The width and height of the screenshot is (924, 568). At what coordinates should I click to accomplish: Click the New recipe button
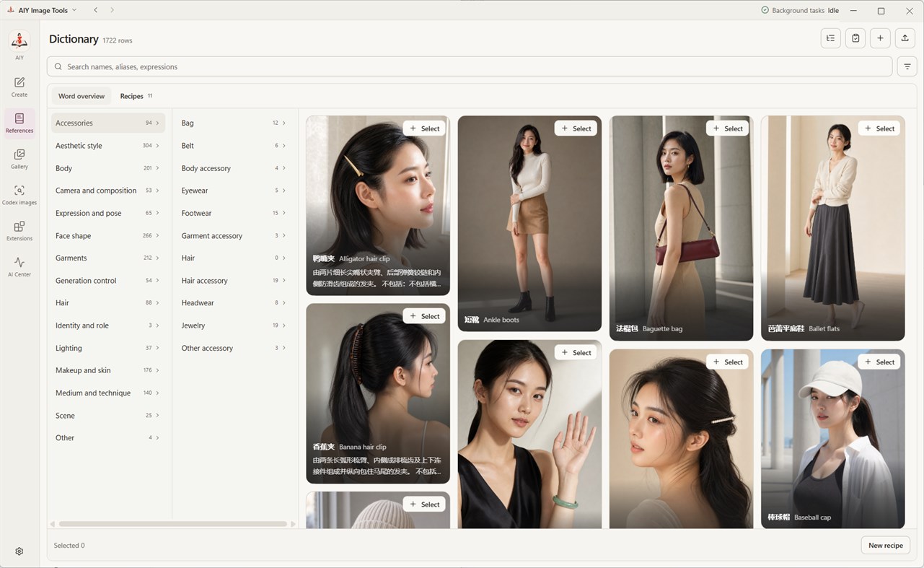tap(886, 546)
